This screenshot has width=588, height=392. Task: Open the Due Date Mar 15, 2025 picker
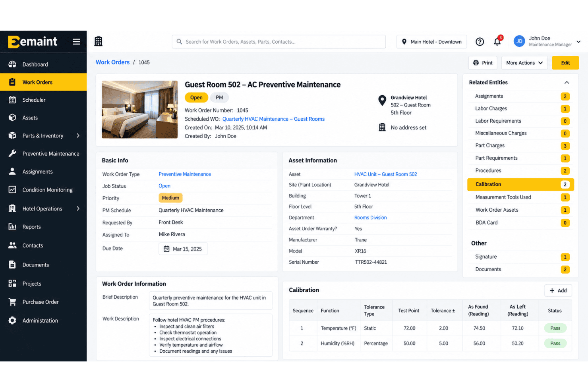point(183,249)
